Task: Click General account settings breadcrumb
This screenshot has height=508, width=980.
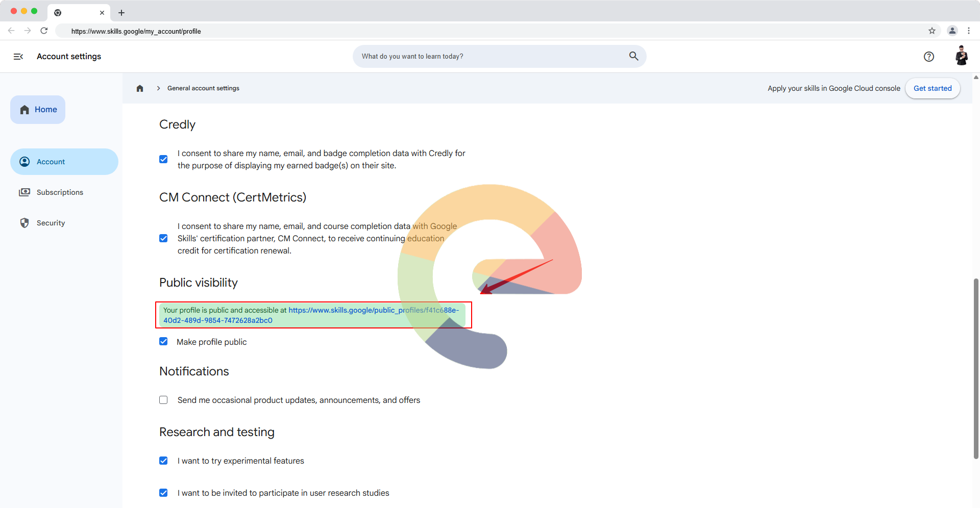Action: [x=203, y=88]
